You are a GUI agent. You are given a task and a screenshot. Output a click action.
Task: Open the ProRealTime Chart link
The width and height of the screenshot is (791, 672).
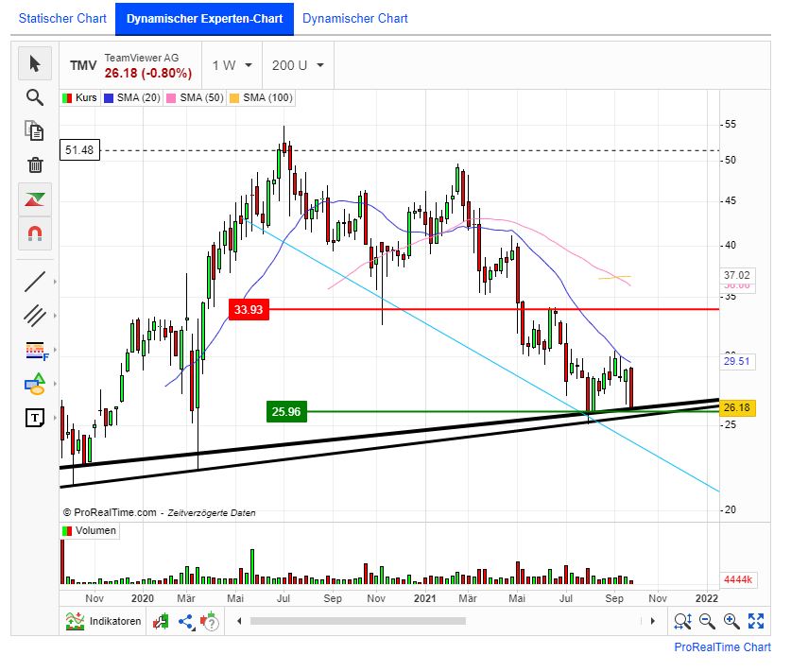point(722,647)
